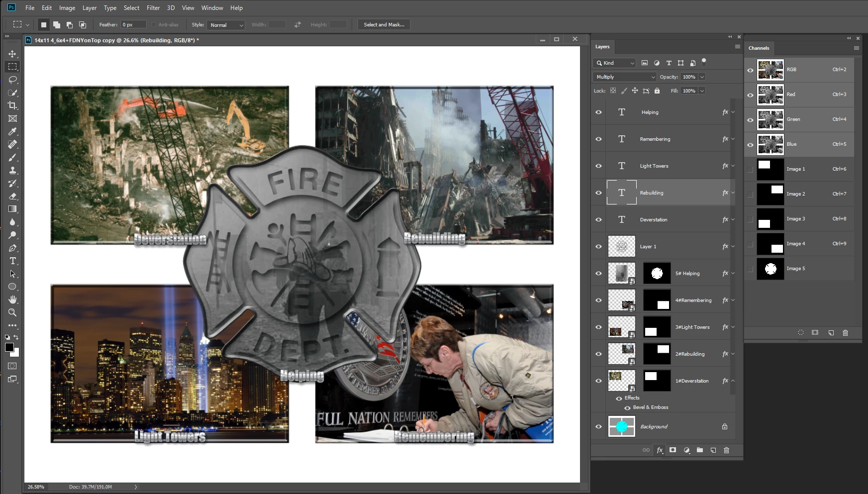Select the Hand tool
The height and width of the screenshot is (494, 868).
click(x=12, y=299)
